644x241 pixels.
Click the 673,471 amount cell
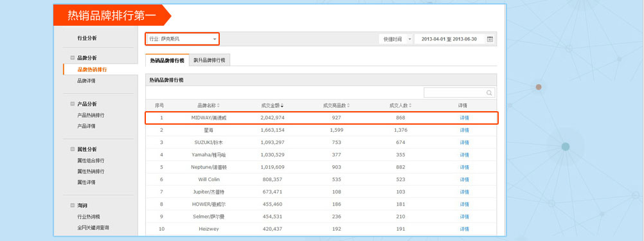point(273,192)
